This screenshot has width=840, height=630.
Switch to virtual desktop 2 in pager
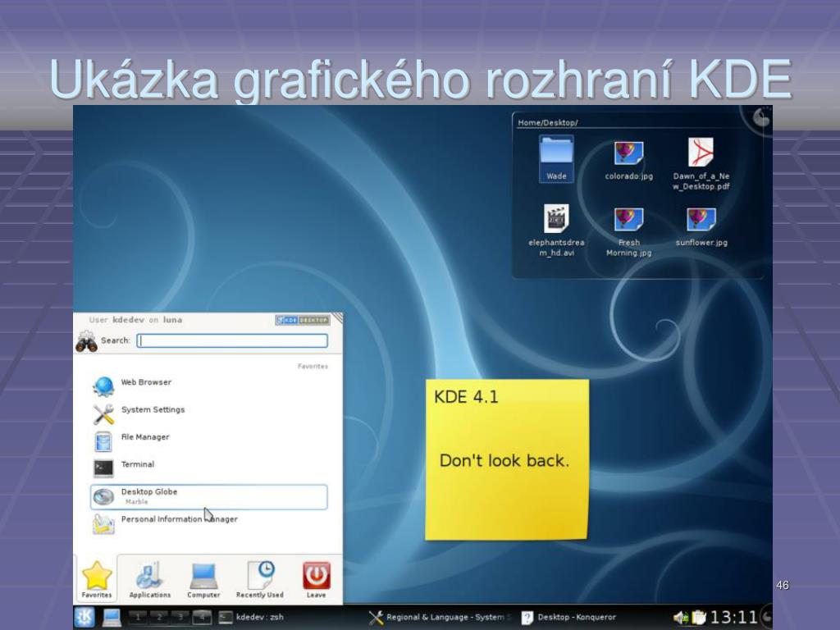(159, 617)
